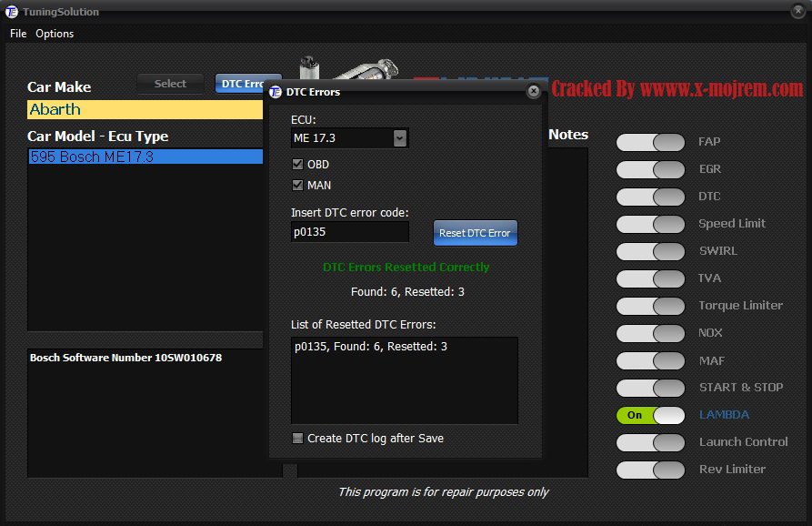
Task: Click the p0135 error code input field
Action: [x=349, y=232]
